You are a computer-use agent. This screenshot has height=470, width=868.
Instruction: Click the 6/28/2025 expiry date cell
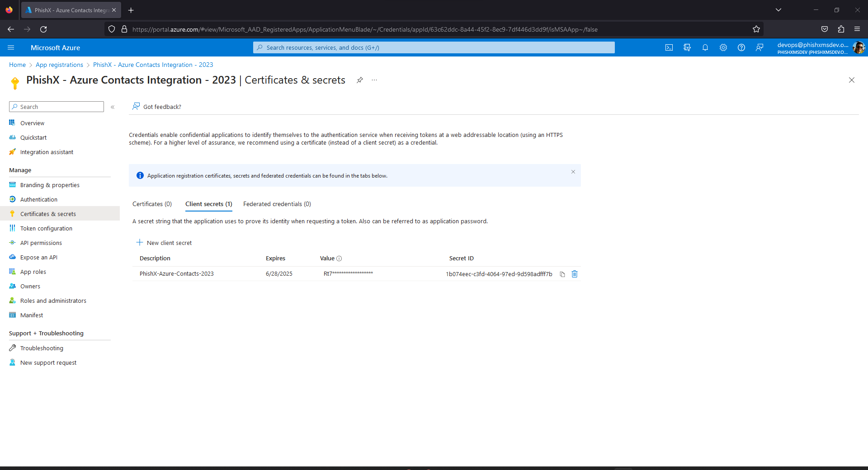click(x=279, y=274)
